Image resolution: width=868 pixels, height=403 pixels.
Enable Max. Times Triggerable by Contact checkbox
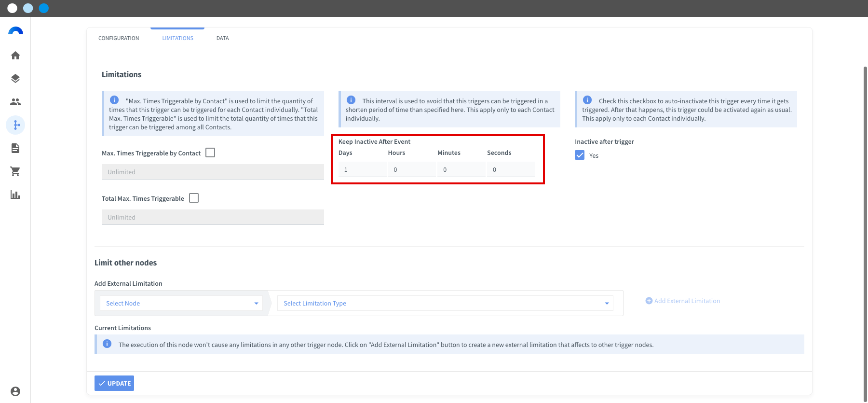210,153
